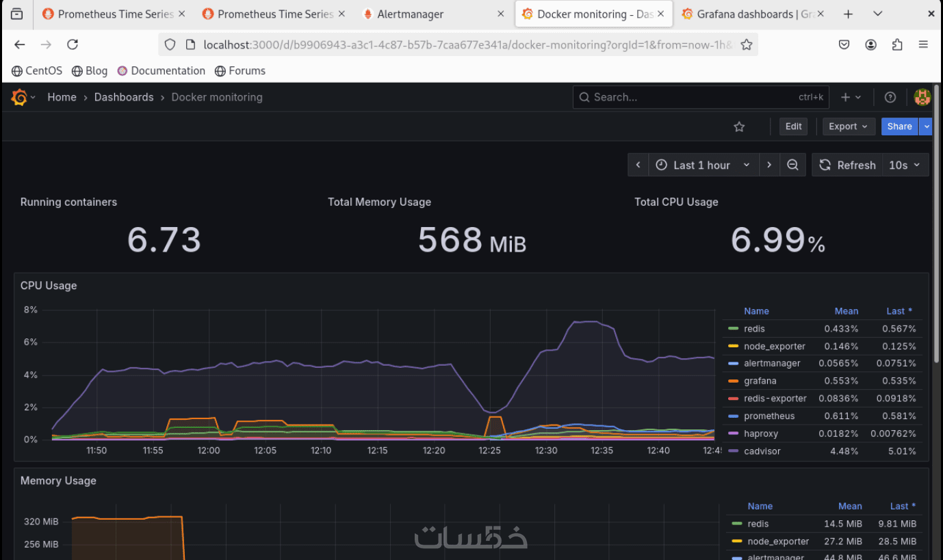
Task: Sort CPU Usage legend by Last column
Action: [899, 311]
